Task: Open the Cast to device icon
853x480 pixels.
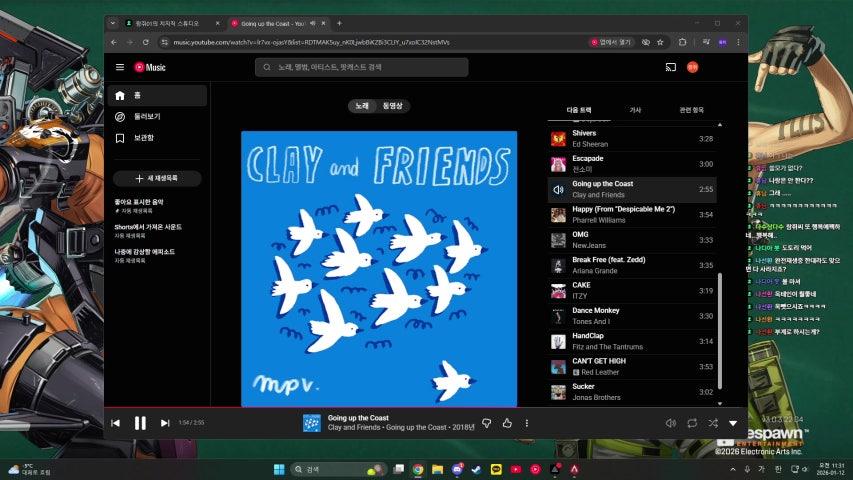Action: click(671, 67)
